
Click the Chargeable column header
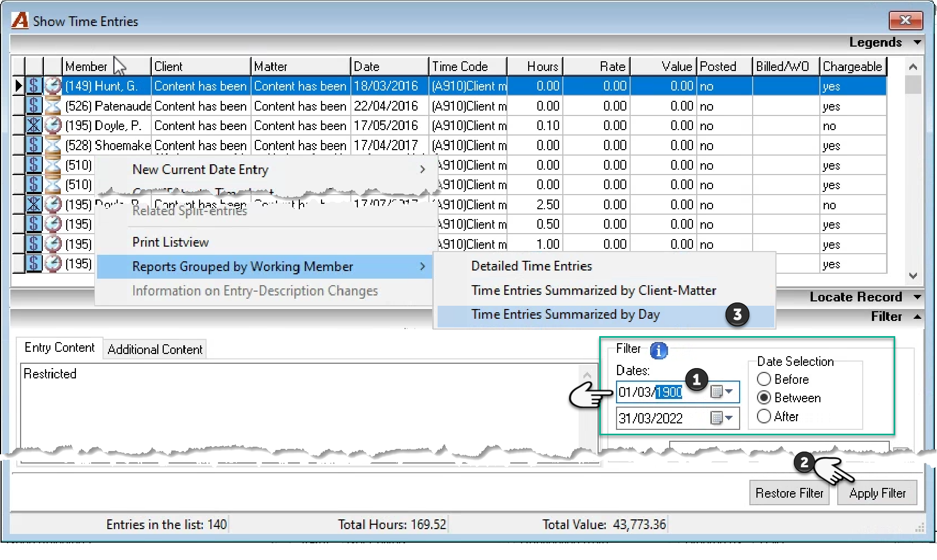853,67
